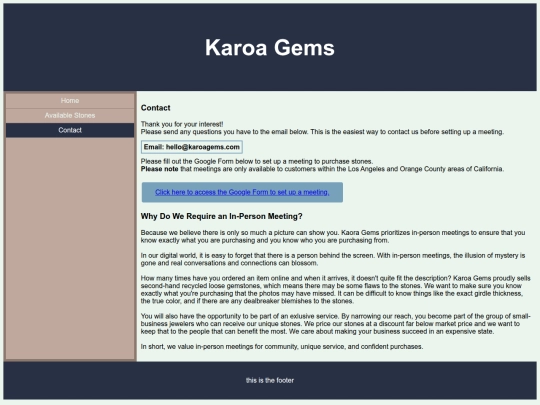Click 'this is the footer' text

tap(270, 380)
